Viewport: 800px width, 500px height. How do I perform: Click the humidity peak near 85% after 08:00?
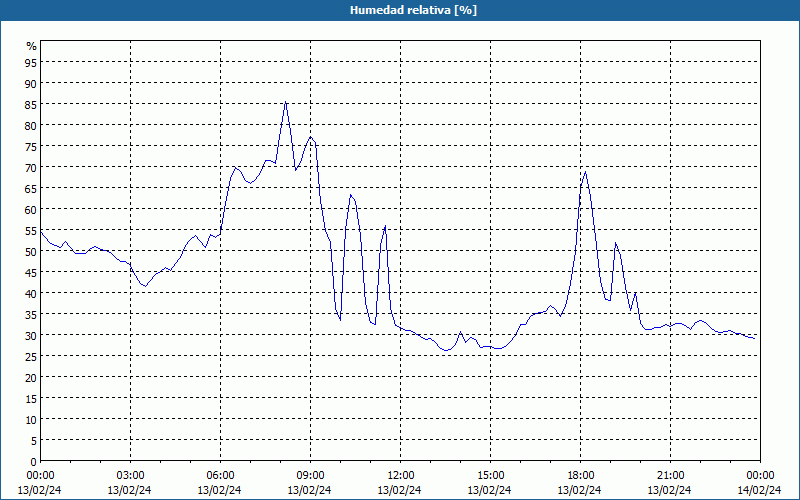[285, 102]
